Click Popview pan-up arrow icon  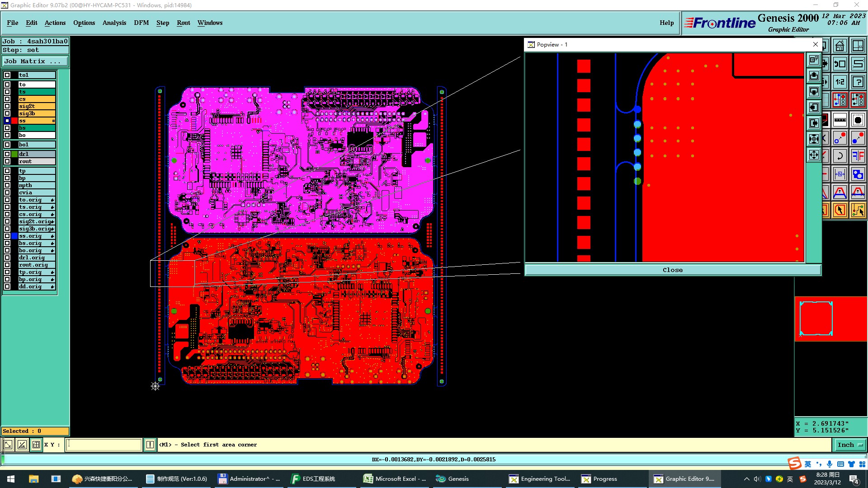coord(814,76)
